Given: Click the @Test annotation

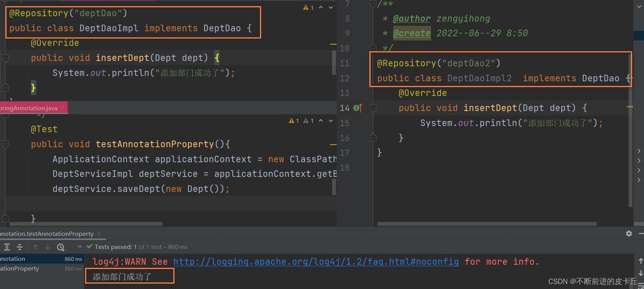Looking at the screenshot, I should (x=44, y=129).
